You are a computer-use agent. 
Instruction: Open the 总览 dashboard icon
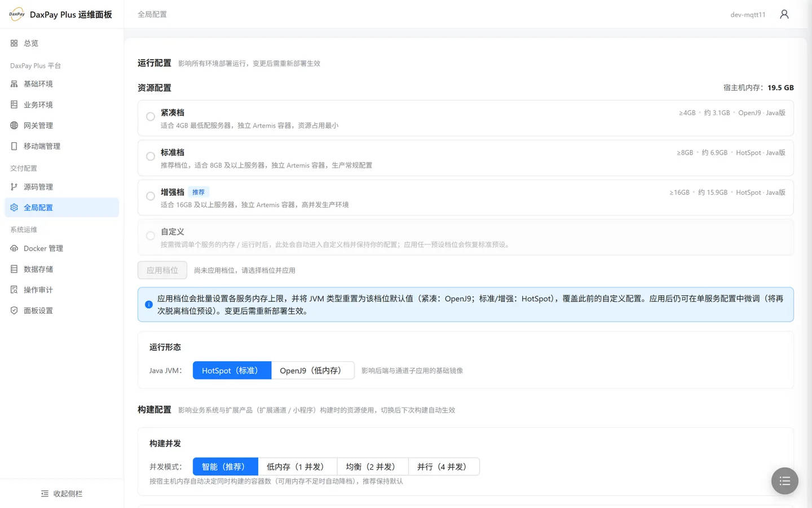click(14, 43)
